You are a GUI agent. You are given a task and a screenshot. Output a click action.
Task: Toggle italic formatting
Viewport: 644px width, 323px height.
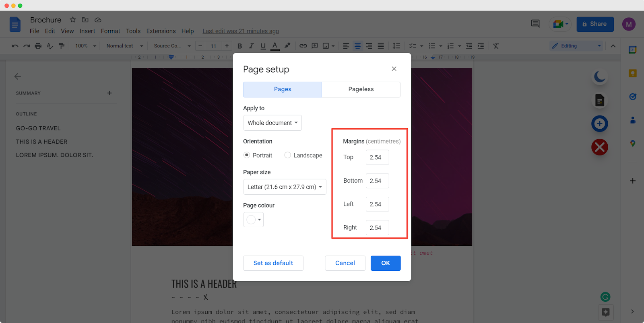tap(251, 46)
